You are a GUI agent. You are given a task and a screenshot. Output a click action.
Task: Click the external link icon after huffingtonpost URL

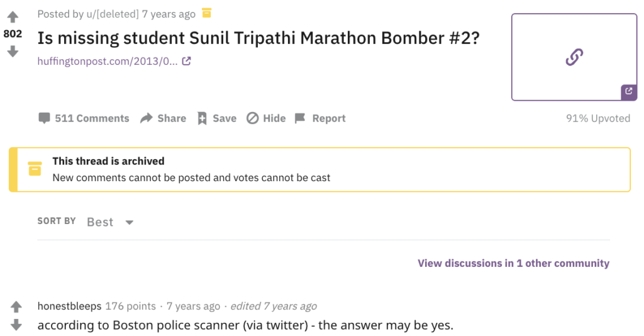[186, 61]
